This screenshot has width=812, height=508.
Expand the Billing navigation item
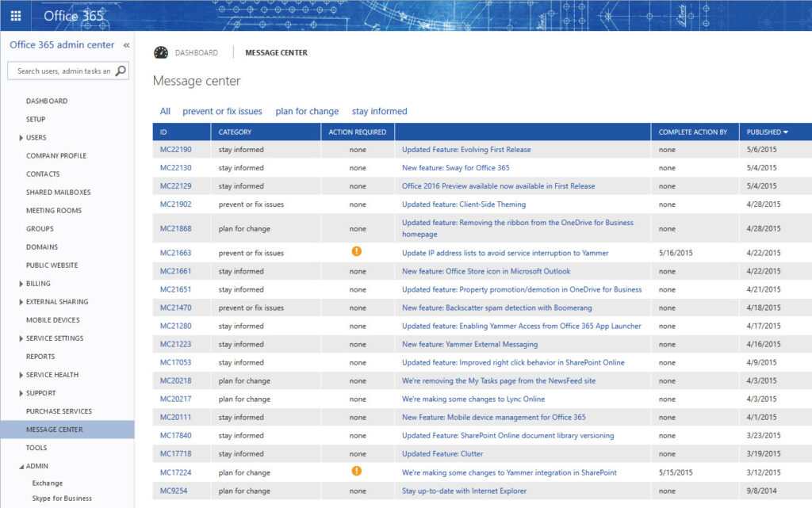click(x=21, y=284)
